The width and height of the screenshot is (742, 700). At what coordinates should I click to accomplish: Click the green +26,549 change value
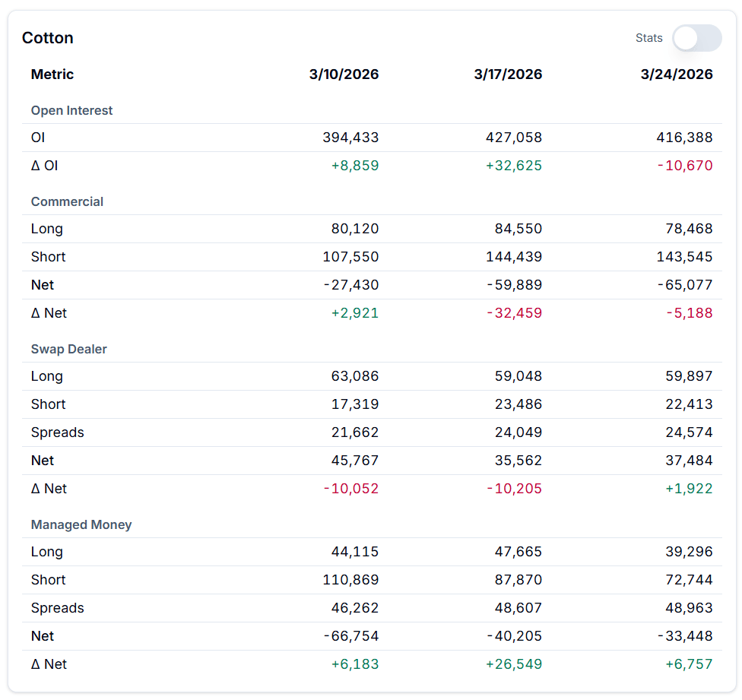point(514,664)
